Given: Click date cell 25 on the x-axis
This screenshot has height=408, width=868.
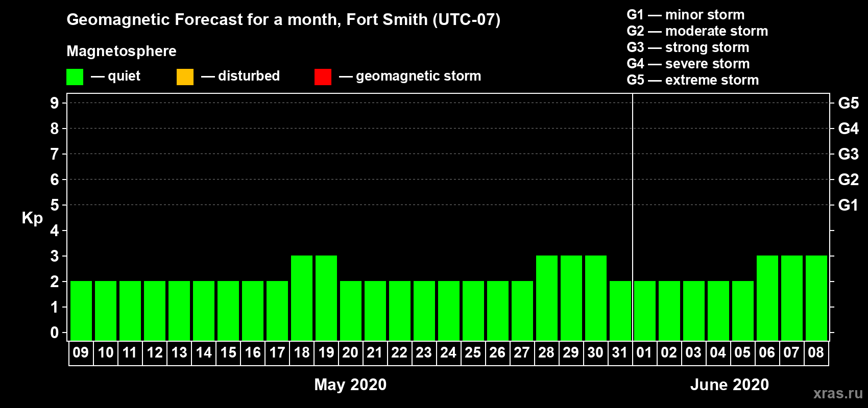Looking at the screenshot, I should click(473, 353).
